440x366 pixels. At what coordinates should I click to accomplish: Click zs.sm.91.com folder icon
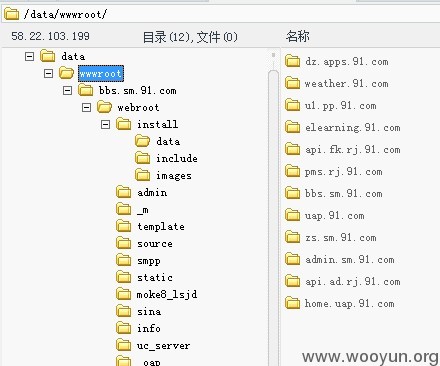click(x=293, y=237)
